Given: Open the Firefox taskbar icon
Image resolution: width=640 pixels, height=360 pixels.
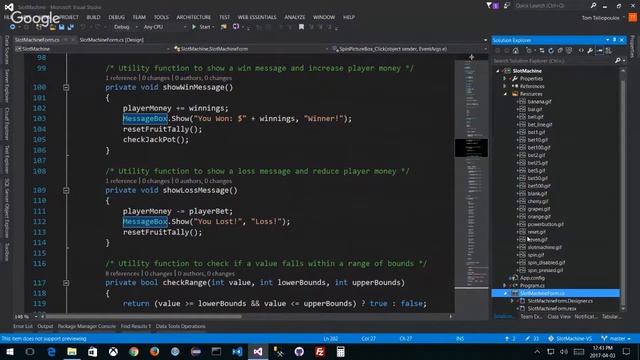Looking at the screenshot, I should pyautogui.click(x=154, y=351).
